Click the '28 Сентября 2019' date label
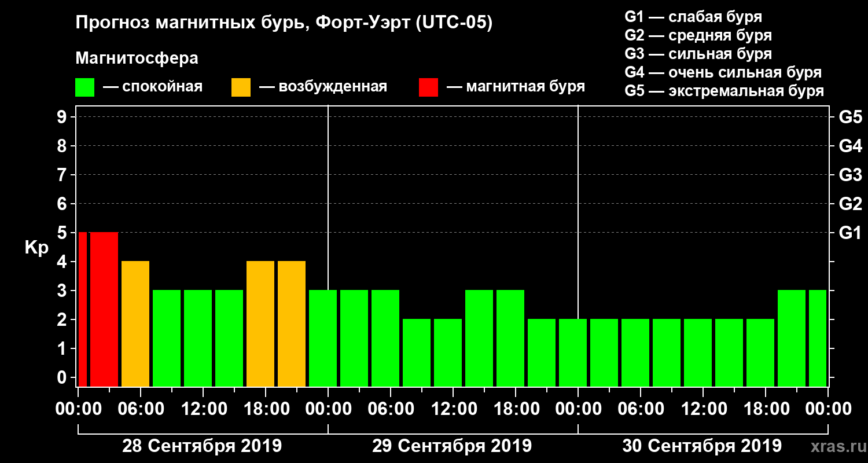The image size is (868, 463). (202, 446)
